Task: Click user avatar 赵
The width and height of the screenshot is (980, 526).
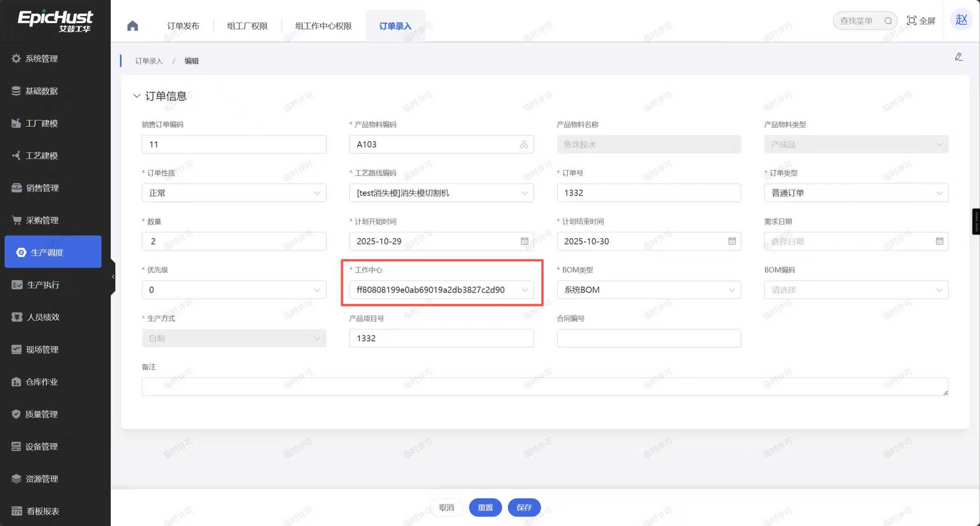Action: click(961, 20)
